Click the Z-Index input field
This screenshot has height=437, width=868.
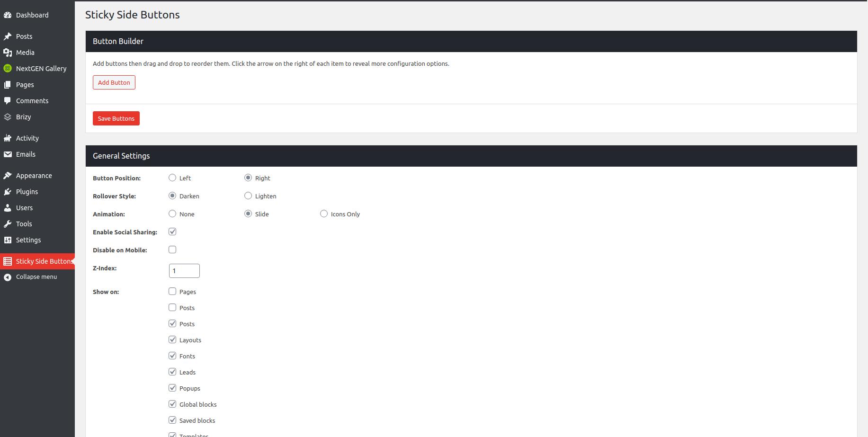[184, 271]
